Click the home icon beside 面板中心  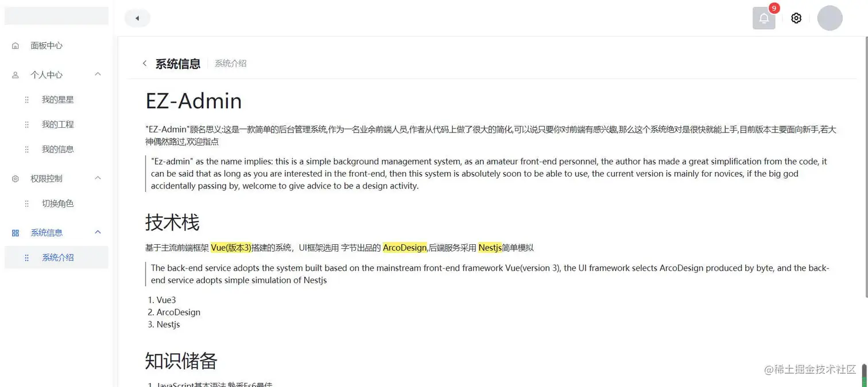point(15,46)
